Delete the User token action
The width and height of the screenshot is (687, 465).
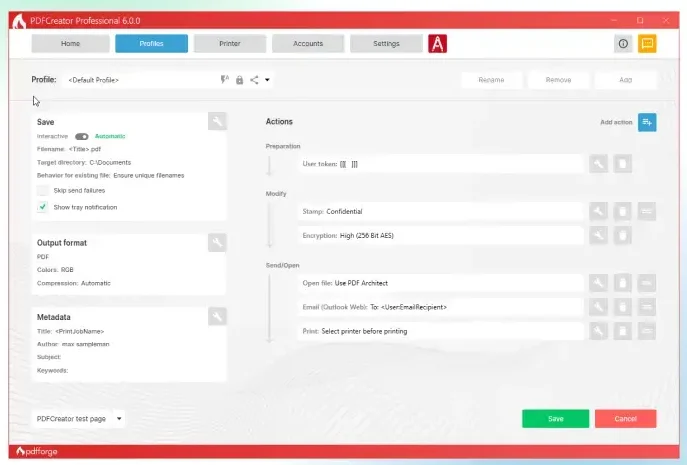pyautogui.click(x=622, y=164)
